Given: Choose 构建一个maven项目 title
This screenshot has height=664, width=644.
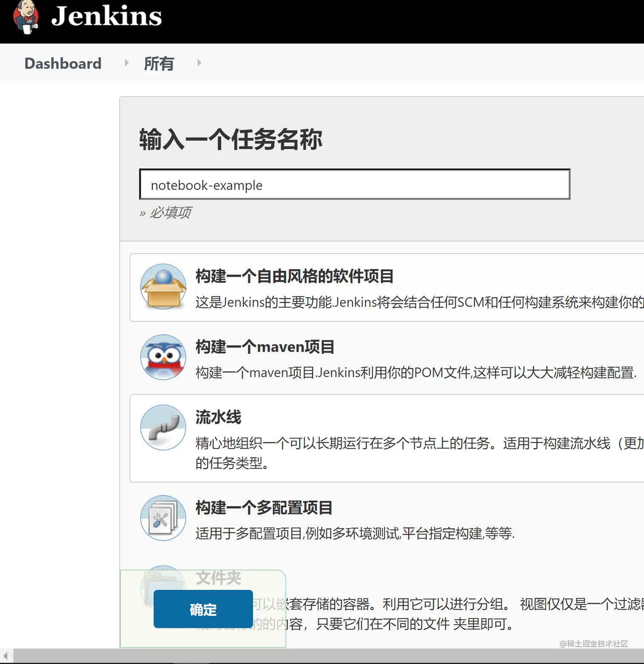Looking at the screenshot, I should (x=265, y=347).
